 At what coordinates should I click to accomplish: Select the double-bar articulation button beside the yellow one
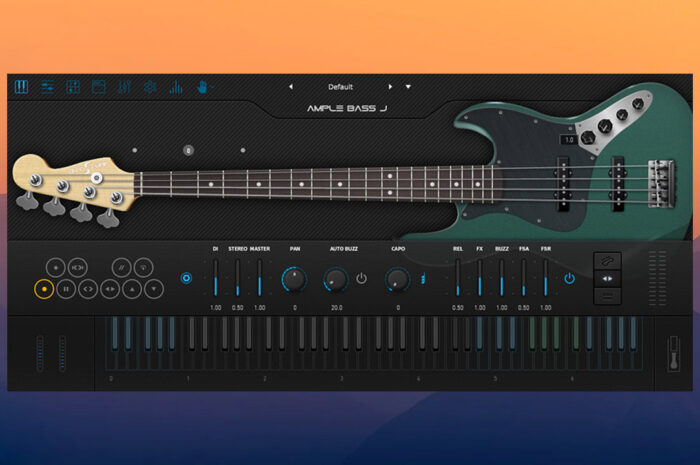(x=66, y=289)
